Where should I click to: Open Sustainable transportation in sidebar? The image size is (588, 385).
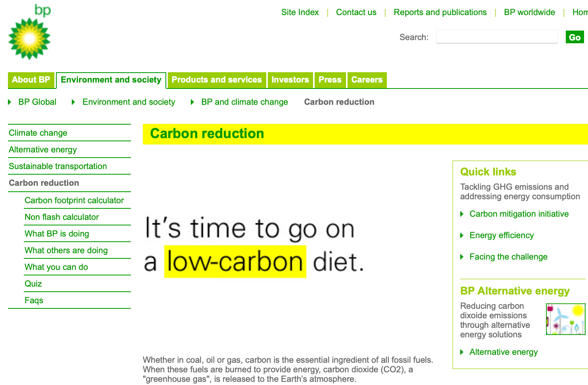tap(58, 166)
